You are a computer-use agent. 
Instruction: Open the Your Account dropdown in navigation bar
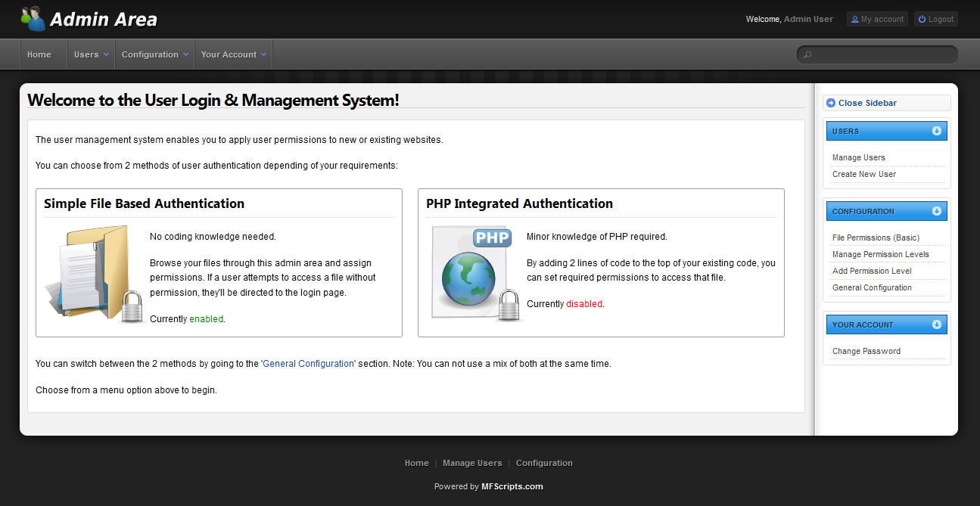pyautogui.click(x=233, y=54)
